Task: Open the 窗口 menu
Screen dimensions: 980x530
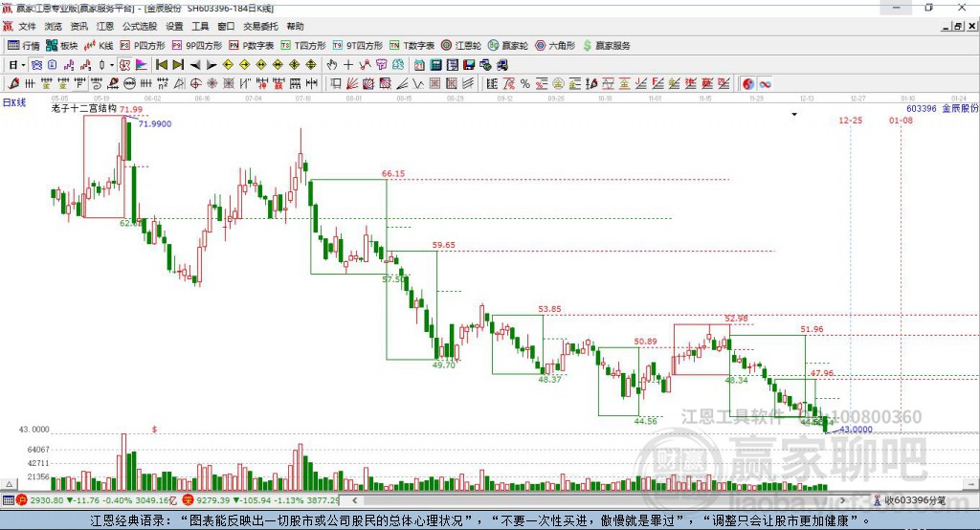Action: (x=226, y=26)
